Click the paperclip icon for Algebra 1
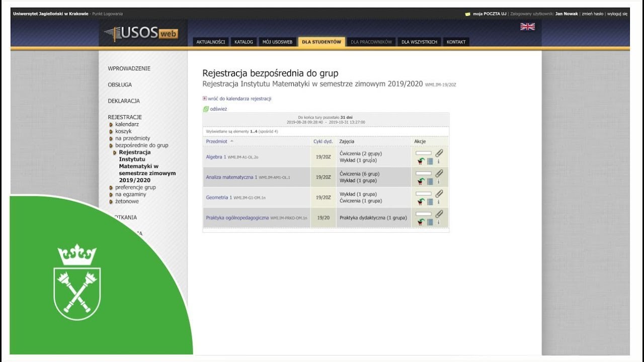Screen dimensions: 644x362 pos(439,153)
